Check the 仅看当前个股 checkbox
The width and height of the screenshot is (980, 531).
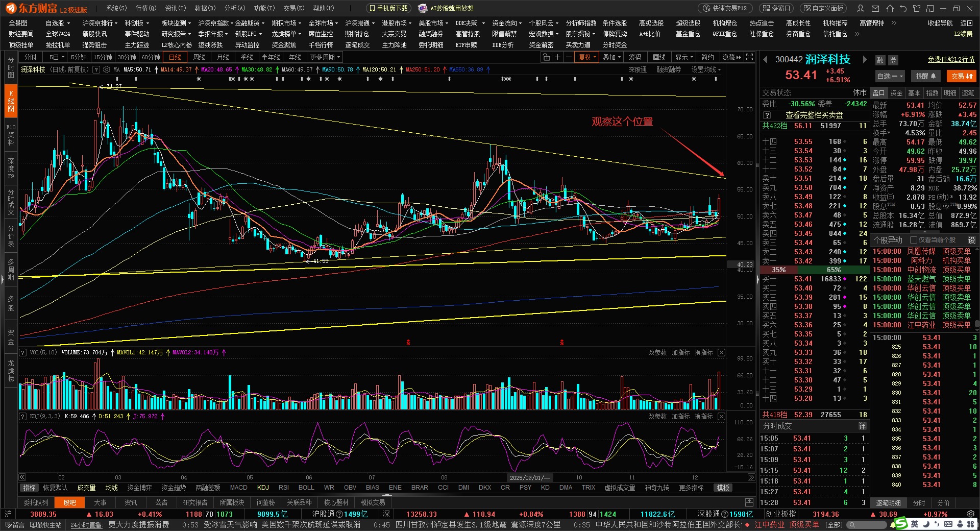click(x=914, y=240)
